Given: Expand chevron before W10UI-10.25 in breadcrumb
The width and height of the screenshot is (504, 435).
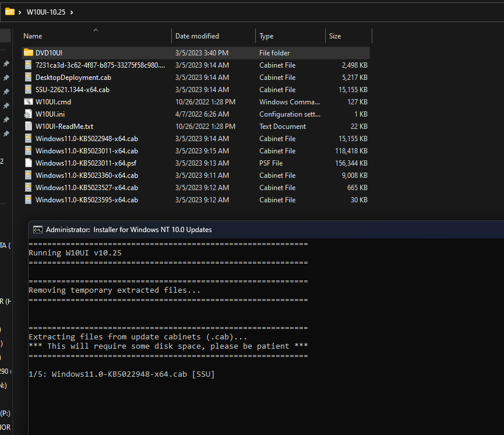Looking at the screenshot, I should click(20, 12).
